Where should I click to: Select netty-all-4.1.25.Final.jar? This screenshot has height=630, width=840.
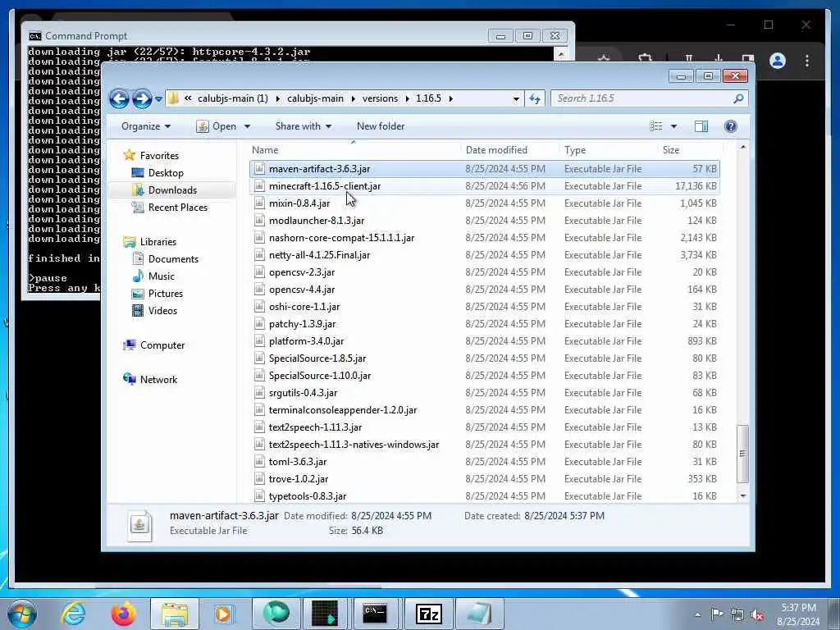(484, 255)
